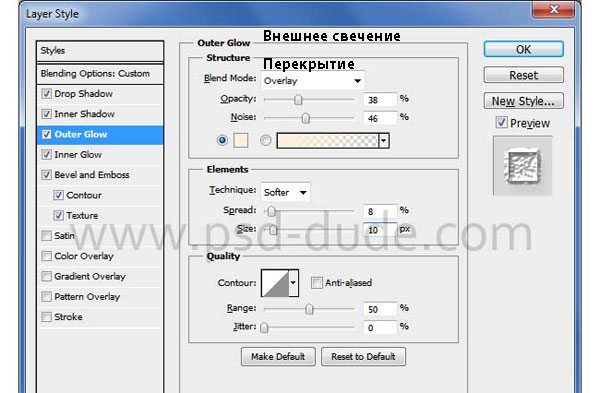Click the glow color swatch
This screenshot has height=393, width=600.
click(x=241, y=140)
